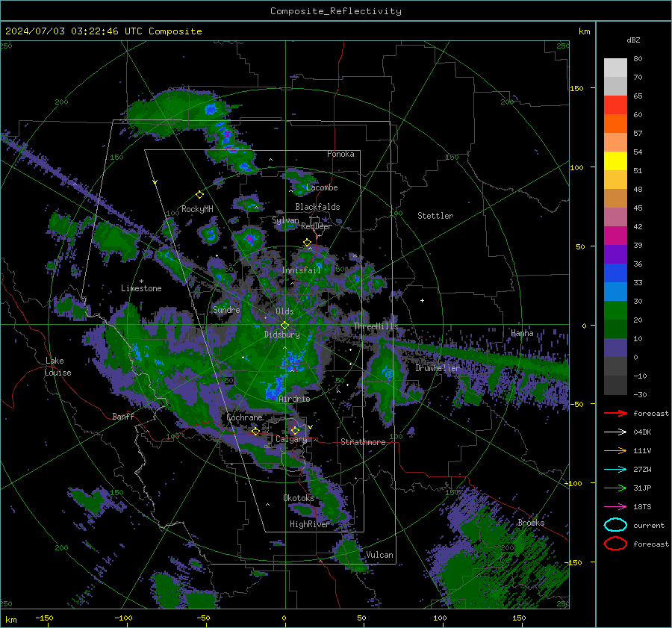Click the red forecast ellipse legend icon
The width and height of the screenshot is (672, 628).
click(615, 544)
